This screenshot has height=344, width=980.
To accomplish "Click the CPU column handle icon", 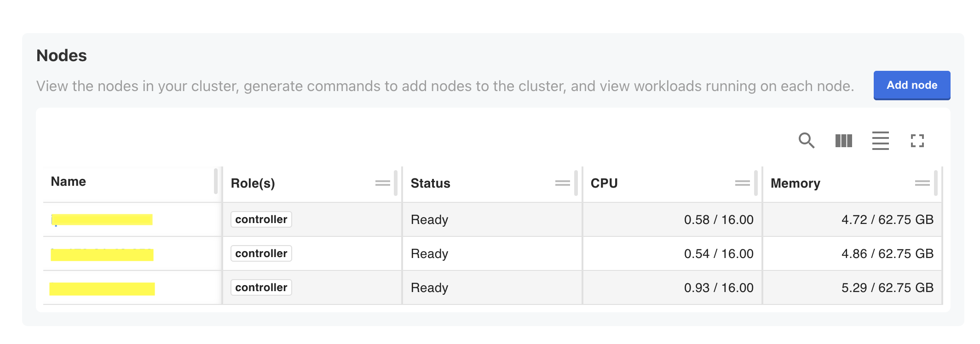I will [742, 183].
